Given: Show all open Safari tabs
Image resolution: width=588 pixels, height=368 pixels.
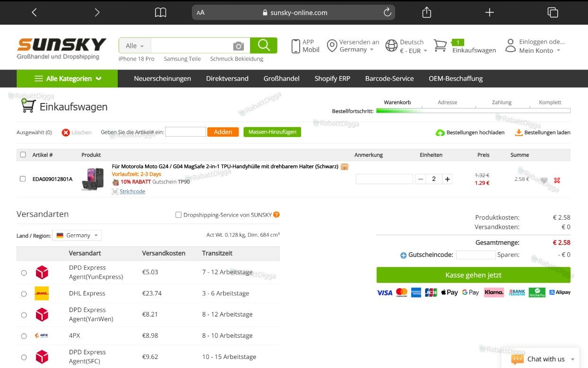Looking at the screenshot, I should point(553,13).
